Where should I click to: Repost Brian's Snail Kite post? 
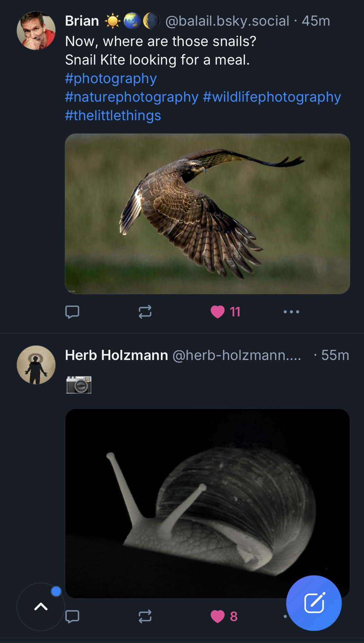pos(145,312)
